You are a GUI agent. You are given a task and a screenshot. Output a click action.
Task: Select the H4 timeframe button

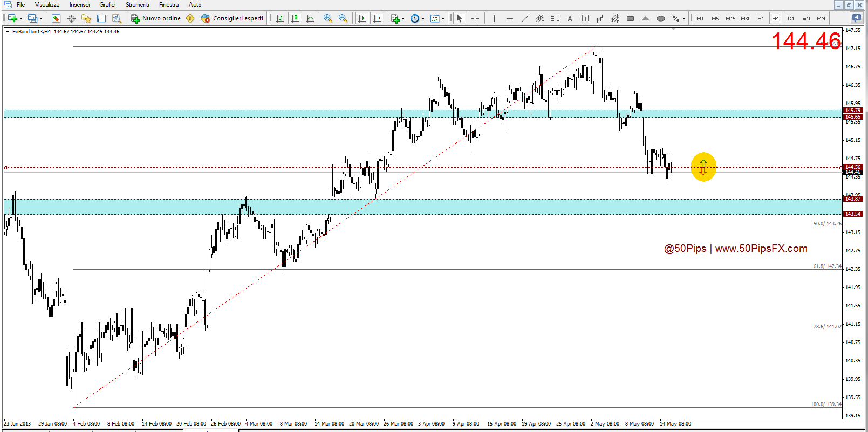point(776,18)
